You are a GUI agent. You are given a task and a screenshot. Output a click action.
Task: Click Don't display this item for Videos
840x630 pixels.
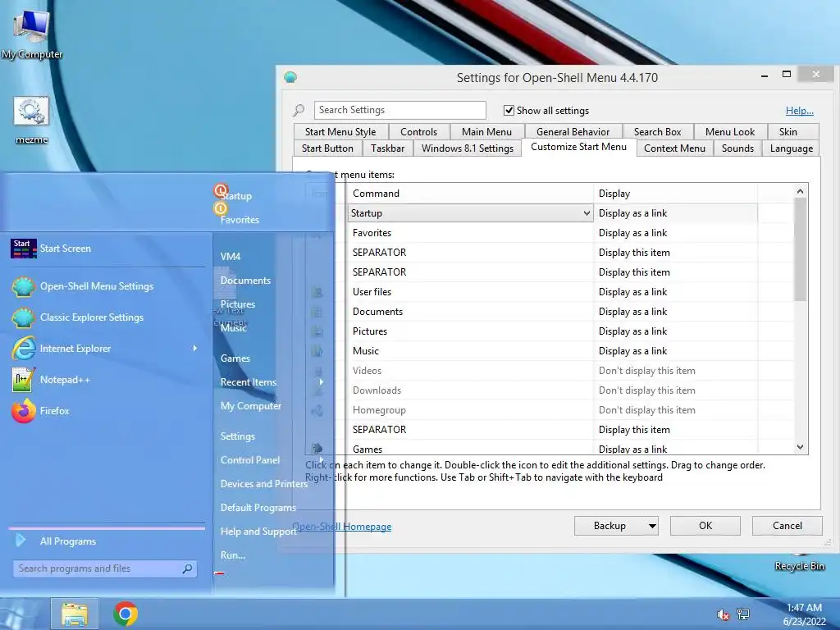click(646, 371)
